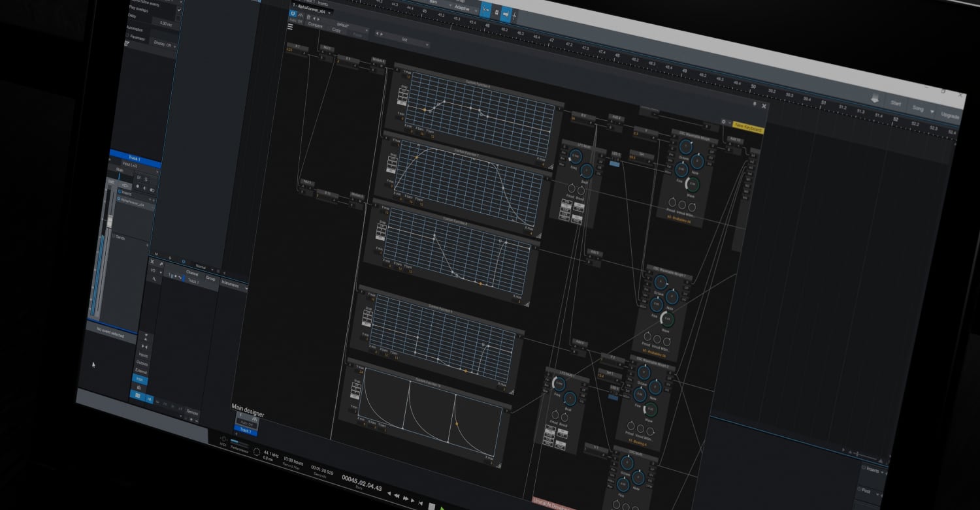Click the Post label in the lower right panel

pyautogui.click(x=866, y=491)
